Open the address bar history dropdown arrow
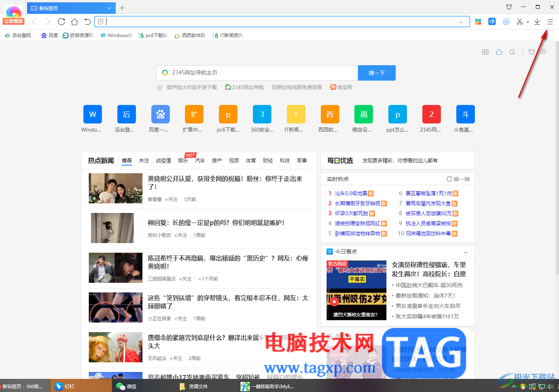559x392 pixels. tap(461, 22)
